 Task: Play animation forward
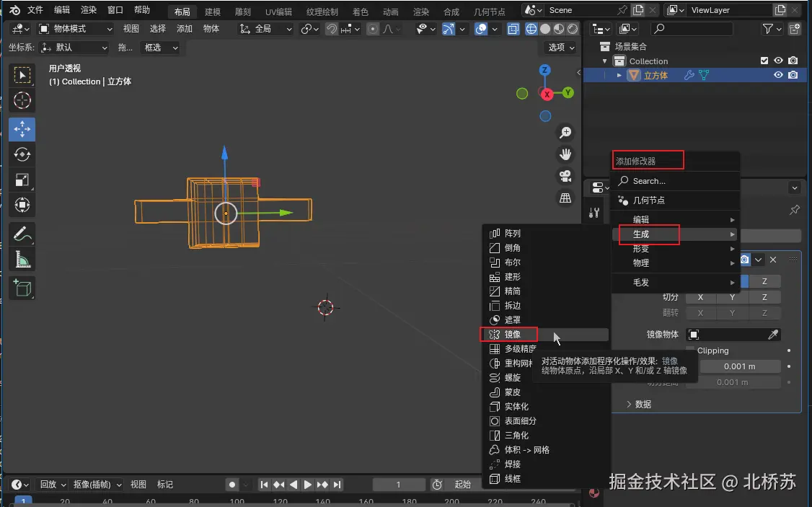(308, 485)
